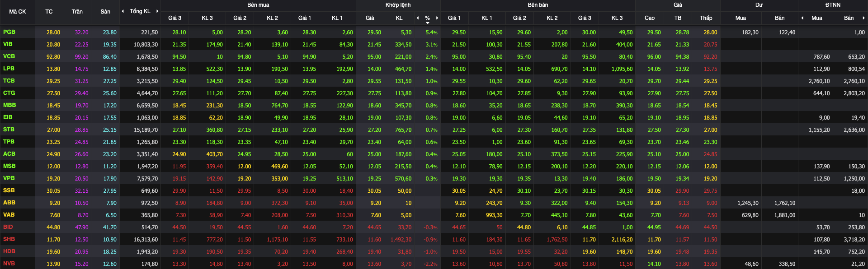Toggle the sort arrow under the % header

428,23
